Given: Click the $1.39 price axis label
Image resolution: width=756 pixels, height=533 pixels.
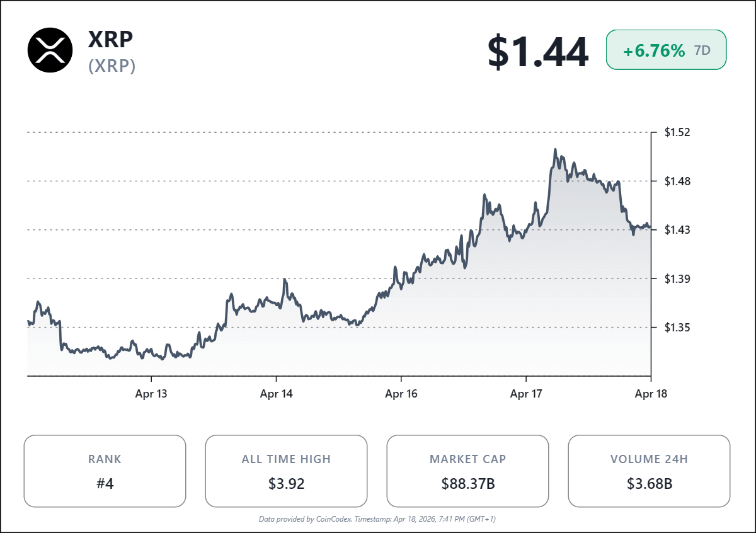Looking at the screenshot, I should tap(678, 278).
